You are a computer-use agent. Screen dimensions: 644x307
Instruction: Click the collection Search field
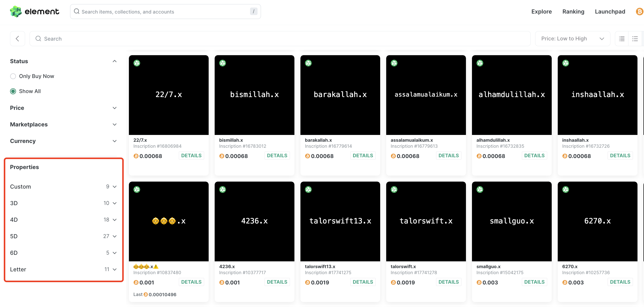[280, 39]
